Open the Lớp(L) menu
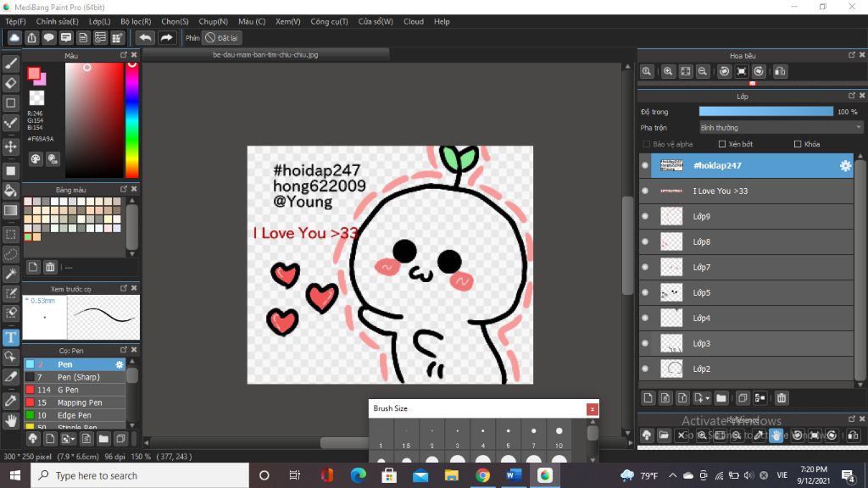 coord(100,21)
